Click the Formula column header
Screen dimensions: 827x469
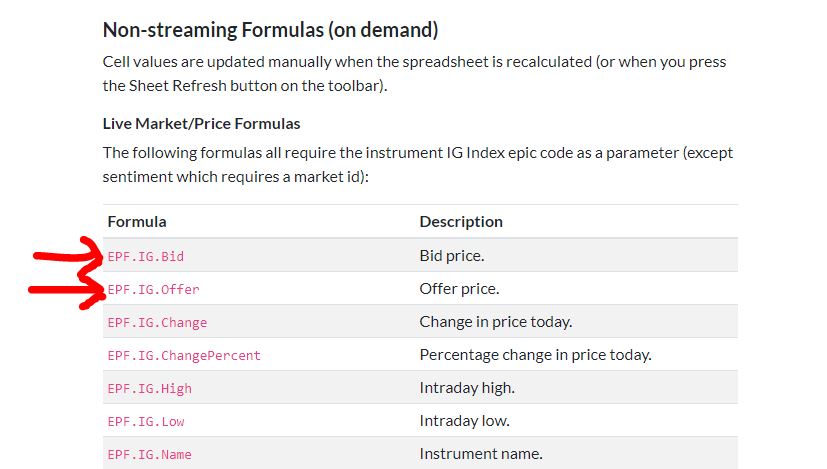[137, 221]
